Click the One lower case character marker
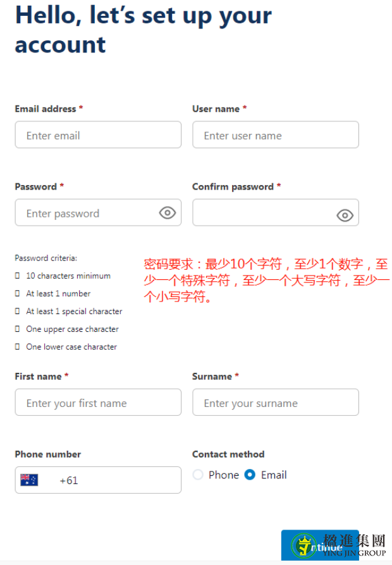 pos(17,346)
